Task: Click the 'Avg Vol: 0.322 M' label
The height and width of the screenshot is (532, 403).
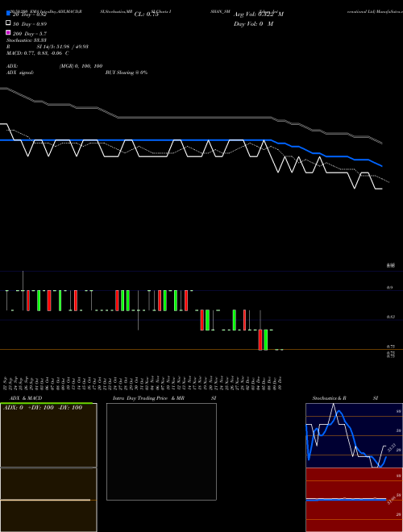Action: click(259, 15)
